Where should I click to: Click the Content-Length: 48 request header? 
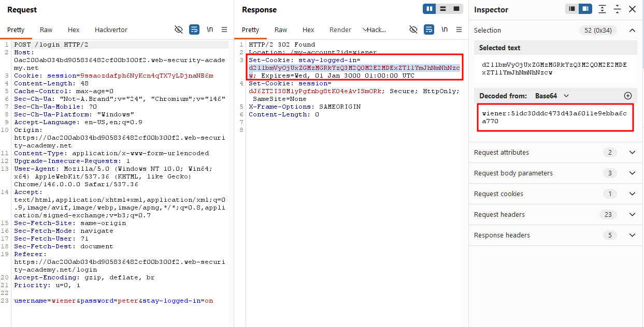tap(51, 83)
